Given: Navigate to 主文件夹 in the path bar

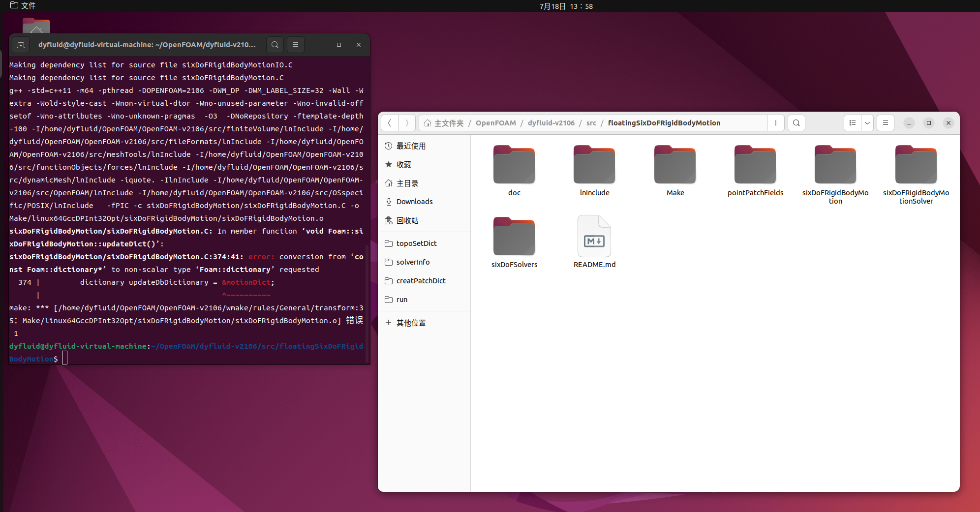Looking at the screenshot, I should [x=444, y=123].
